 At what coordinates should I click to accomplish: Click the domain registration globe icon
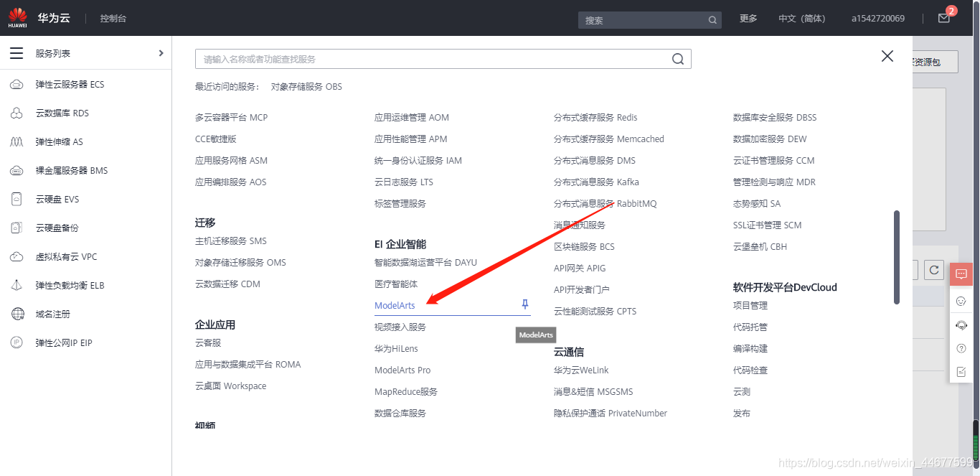17,314
